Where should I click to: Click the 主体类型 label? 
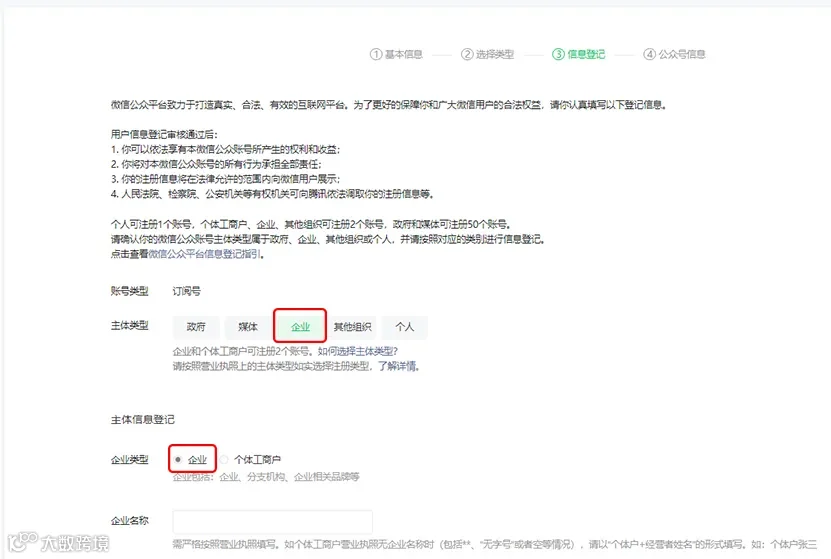(x=129, y=325)
